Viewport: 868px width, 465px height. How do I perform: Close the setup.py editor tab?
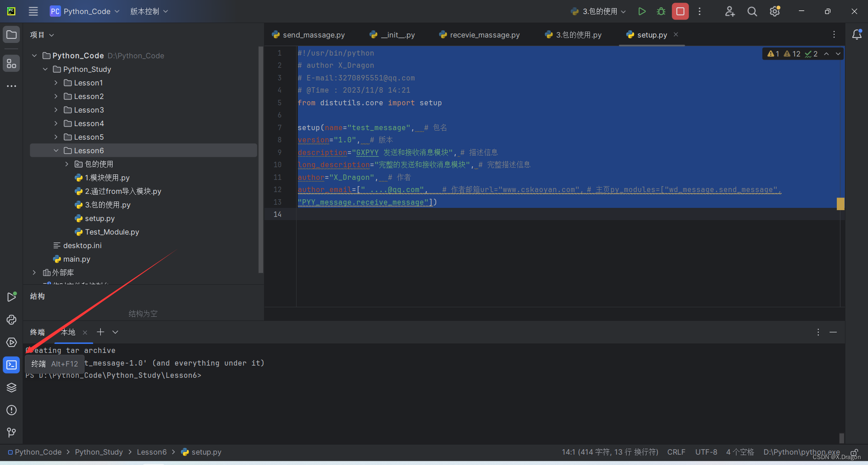pos(676,35)
